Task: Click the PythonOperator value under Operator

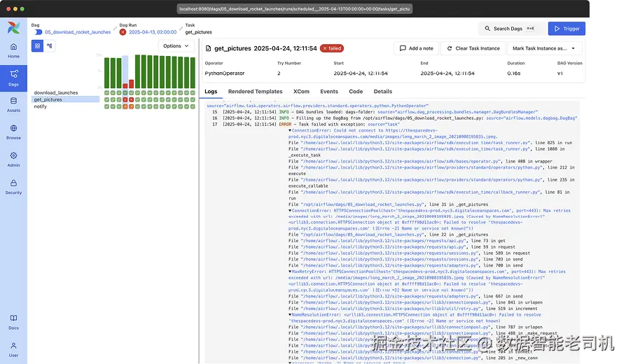Action: tap(225, 73)
